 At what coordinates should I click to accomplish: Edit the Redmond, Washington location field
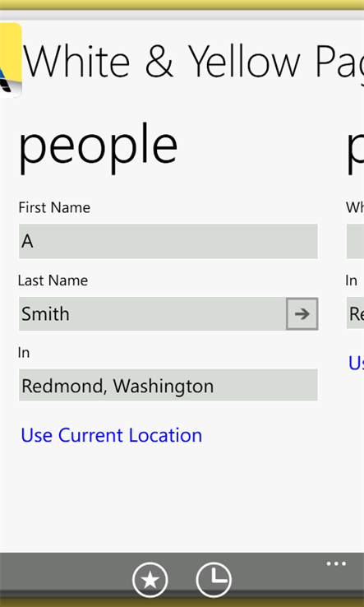pos(168,385)
